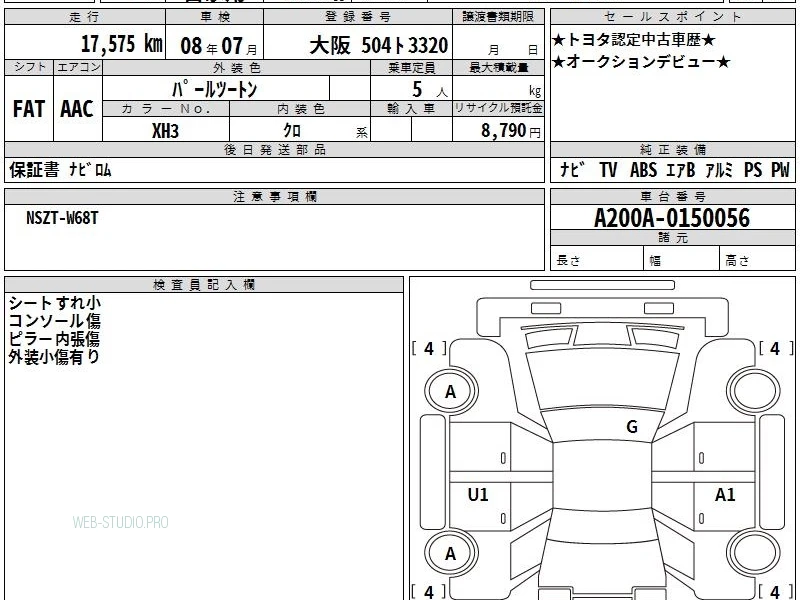Click inspector note シートすれ小
Screen dimensions: 800x600
[55, 303]
